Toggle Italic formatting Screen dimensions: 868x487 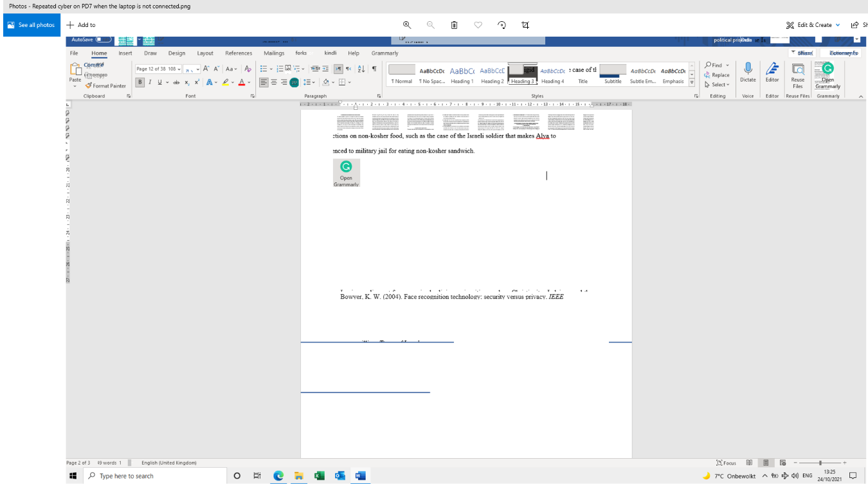150,82
